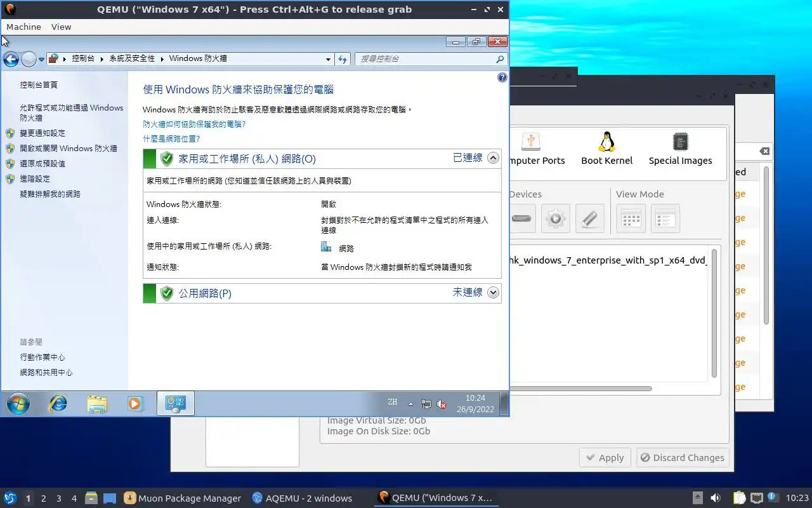The image size is (812, 508).
Task: Open the Machine menu in QEMU window
Action: coord(23,27)
